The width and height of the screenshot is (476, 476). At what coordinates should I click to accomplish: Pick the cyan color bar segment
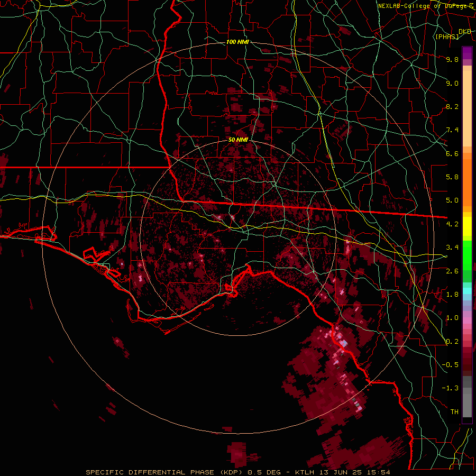[467, 291]
